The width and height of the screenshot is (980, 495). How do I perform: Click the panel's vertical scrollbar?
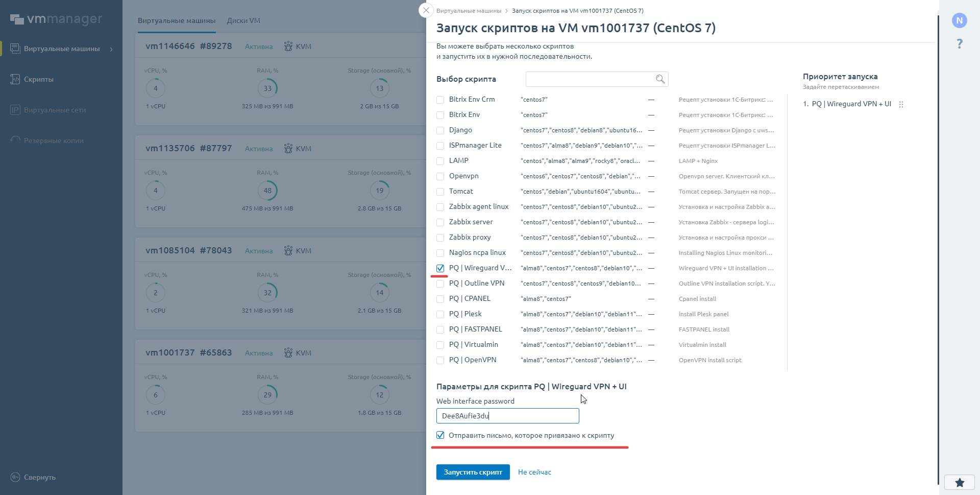[x=938, y=250]
